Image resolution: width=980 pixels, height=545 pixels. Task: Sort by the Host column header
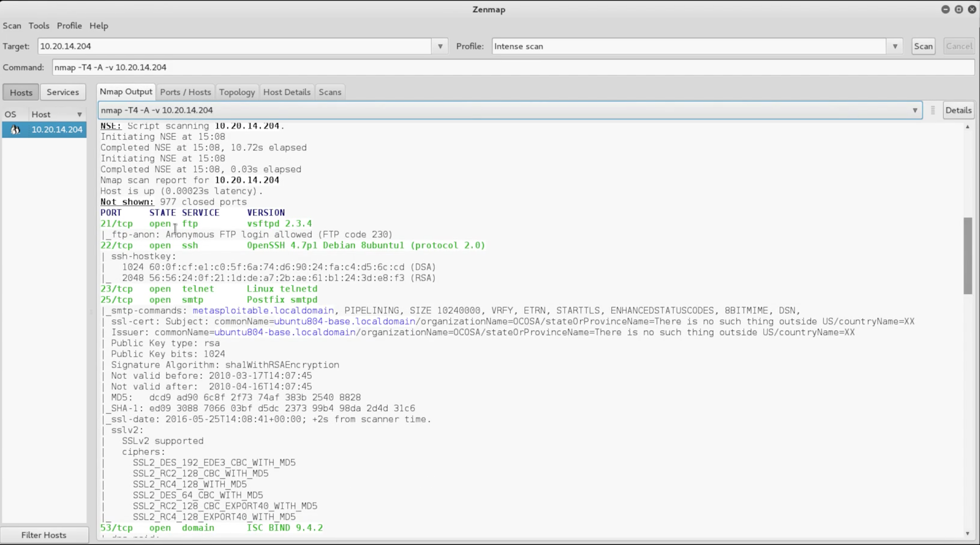pos(56,114)
